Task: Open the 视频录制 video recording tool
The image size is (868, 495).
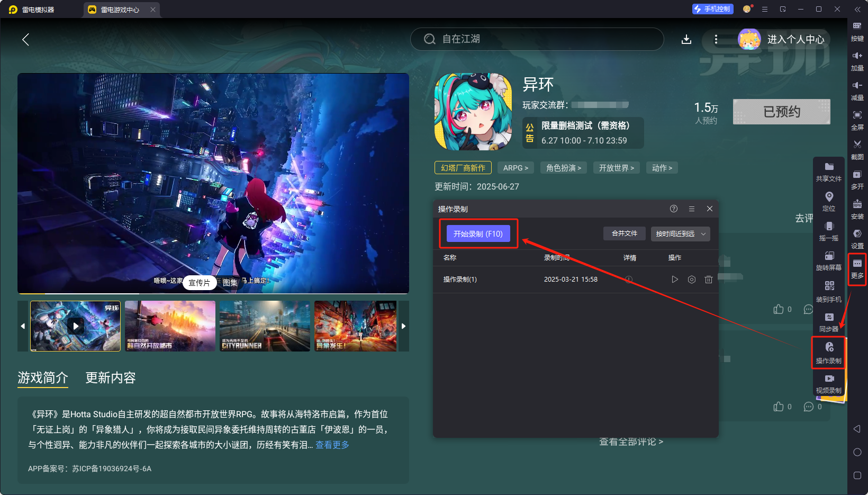Action: coord(829,383)
